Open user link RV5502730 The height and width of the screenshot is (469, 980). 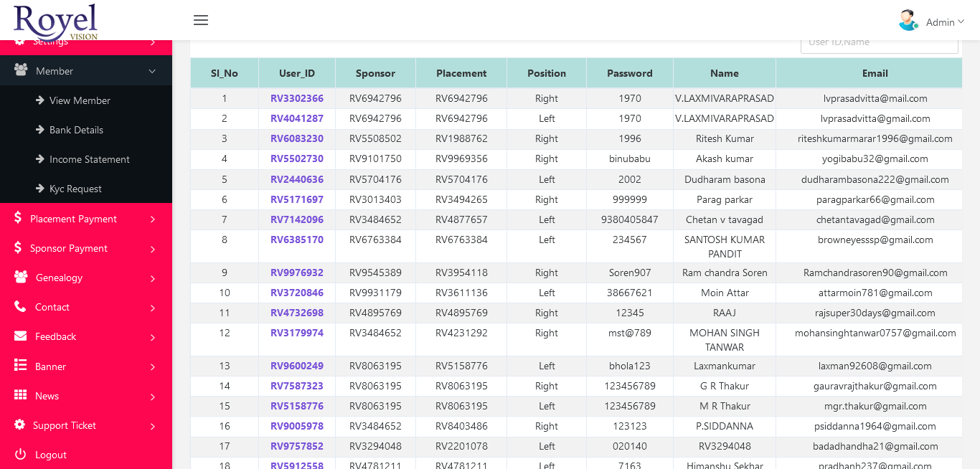(x=297, y=158)
